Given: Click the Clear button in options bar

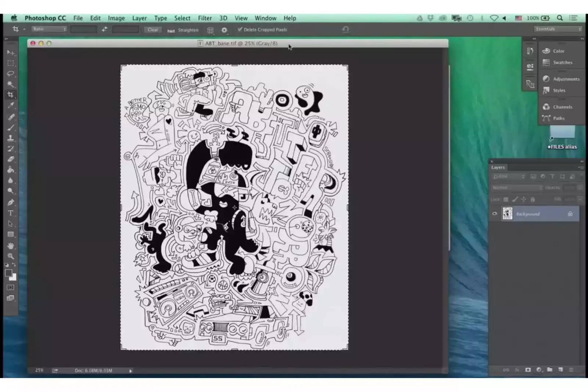Looking at the screenshot, I should pyautogui.click(x=153, y=29).
